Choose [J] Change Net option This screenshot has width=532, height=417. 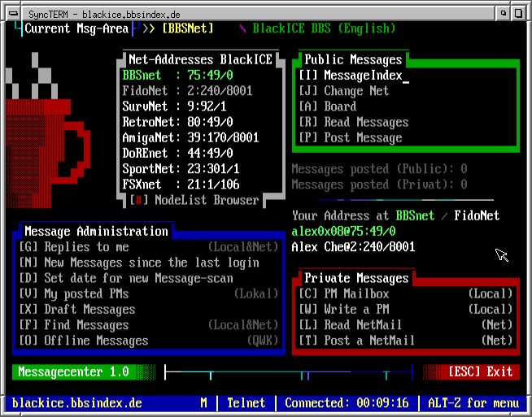[x=344, y=91]
